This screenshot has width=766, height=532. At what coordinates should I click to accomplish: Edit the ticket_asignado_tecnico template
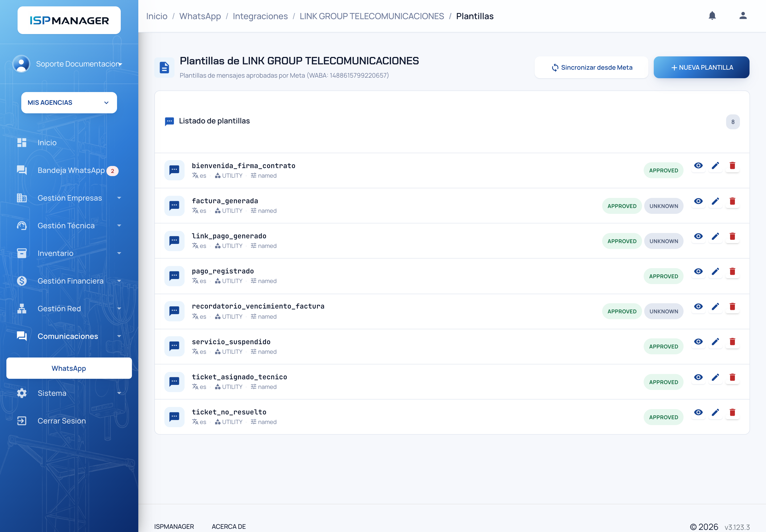715,377
